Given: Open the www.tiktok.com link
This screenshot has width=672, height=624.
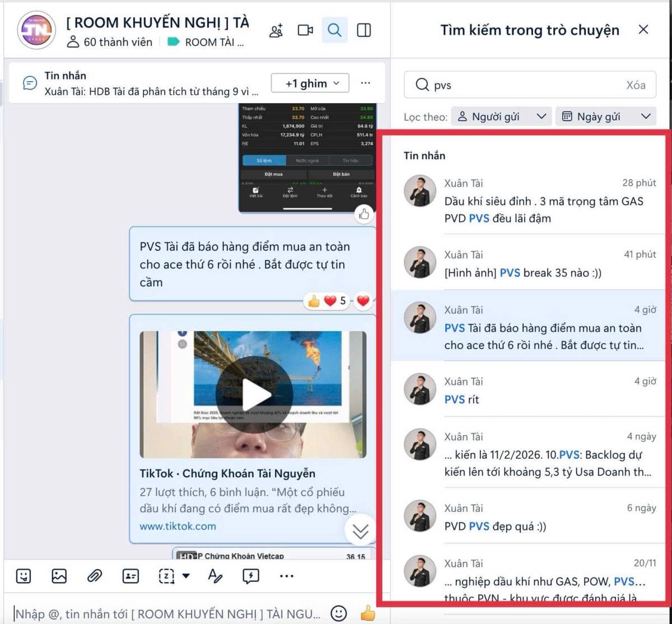Looking at the screenshot, I should (178, 526).
